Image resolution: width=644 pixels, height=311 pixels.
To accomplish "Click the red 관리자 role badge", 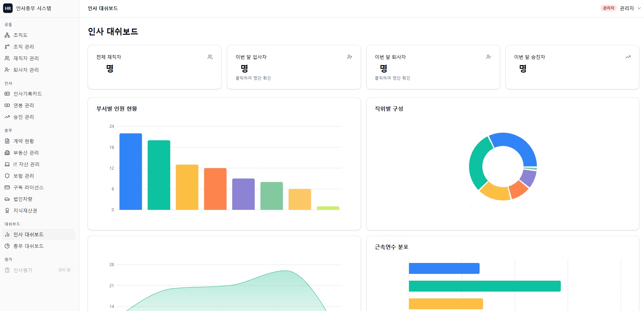I will 609,8.
